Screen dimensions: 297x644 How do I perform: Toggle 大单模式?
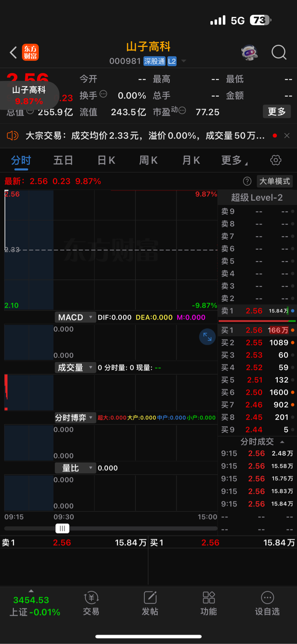point(274,181)
